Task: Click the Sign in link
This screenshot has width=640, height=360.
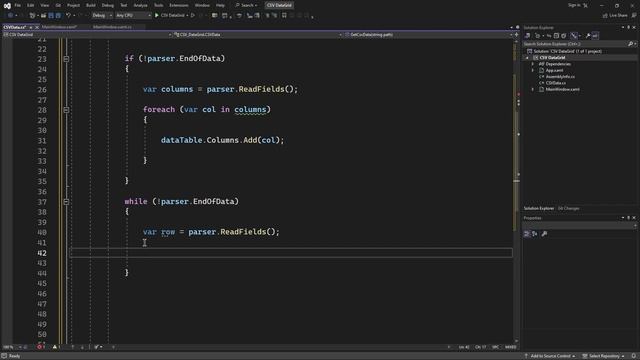Action: [x=574, y=5]
